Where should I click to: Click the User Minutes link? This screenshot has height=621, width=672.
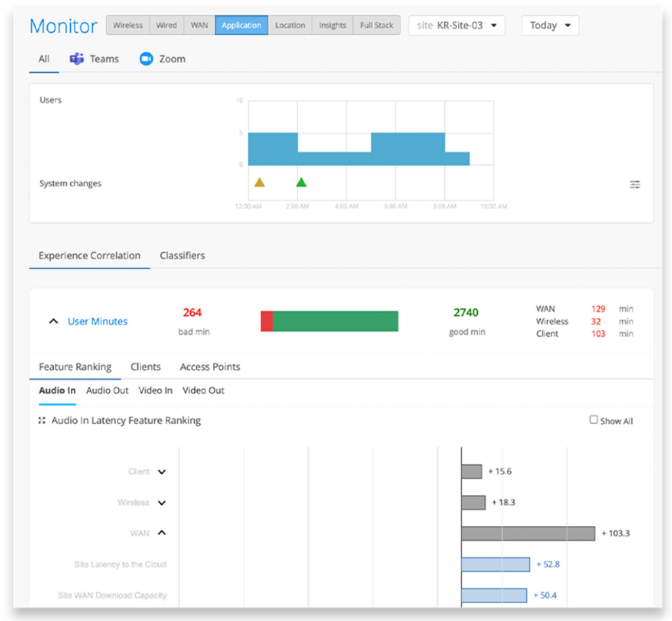pos(98,322)
